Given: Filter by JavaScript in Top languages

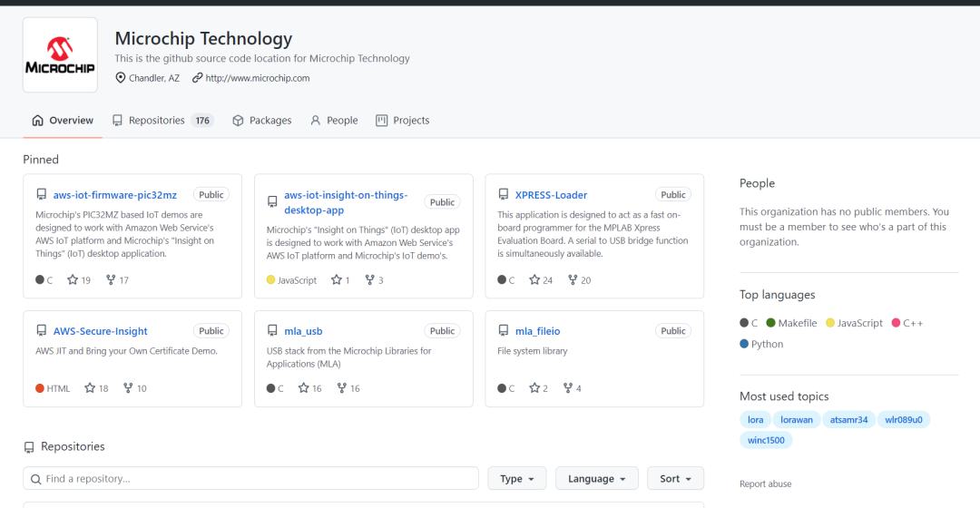Looking at the screenshot, I should [855, 323].
